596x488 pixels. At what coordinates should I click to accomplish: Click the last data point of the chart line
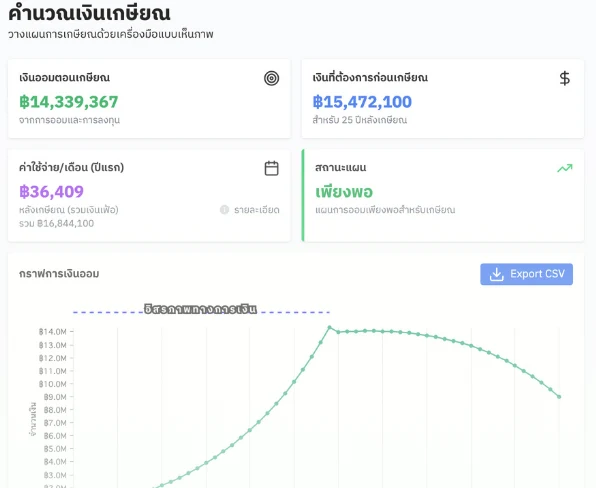[x=559, y=397]
